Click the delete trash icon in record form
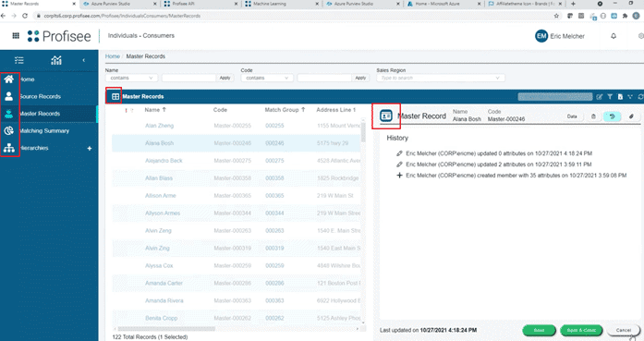This screenshot has width=644, height=341. 593,116
